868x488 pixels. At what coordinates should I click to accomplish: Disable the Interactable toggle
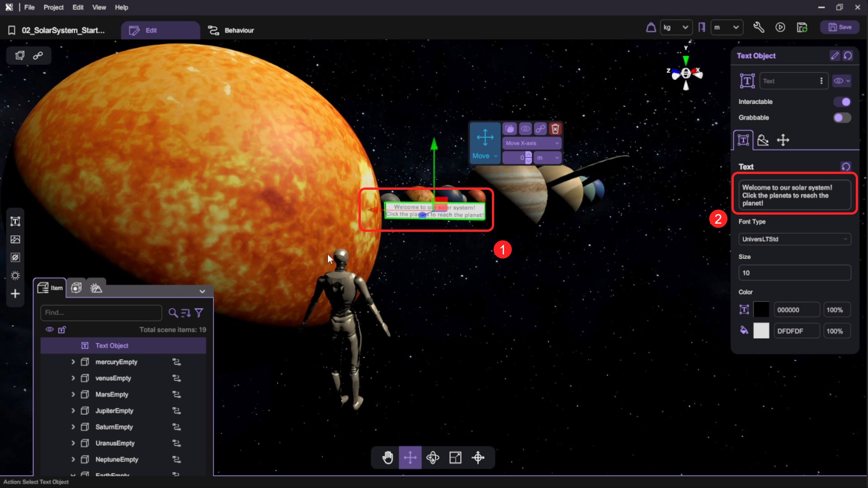[842, 102]
